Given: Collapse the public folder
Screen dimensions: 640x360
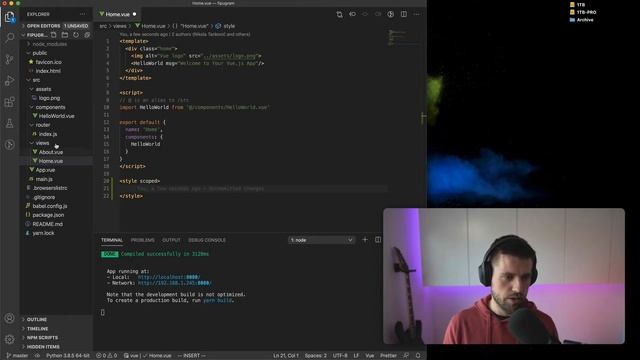Looking at the screenshot, I should (x=57, y=53).
